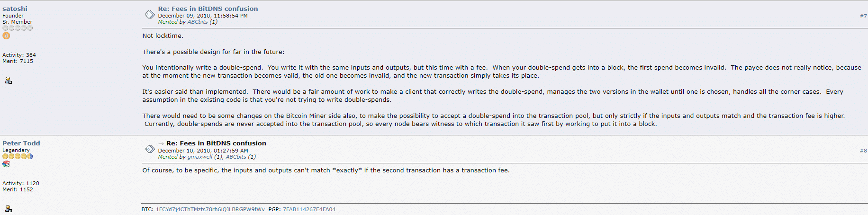Click the PGP key 7FAB114267E4FA04 link
This screenshot has height=215, width=868.
(x=309, y=209)
